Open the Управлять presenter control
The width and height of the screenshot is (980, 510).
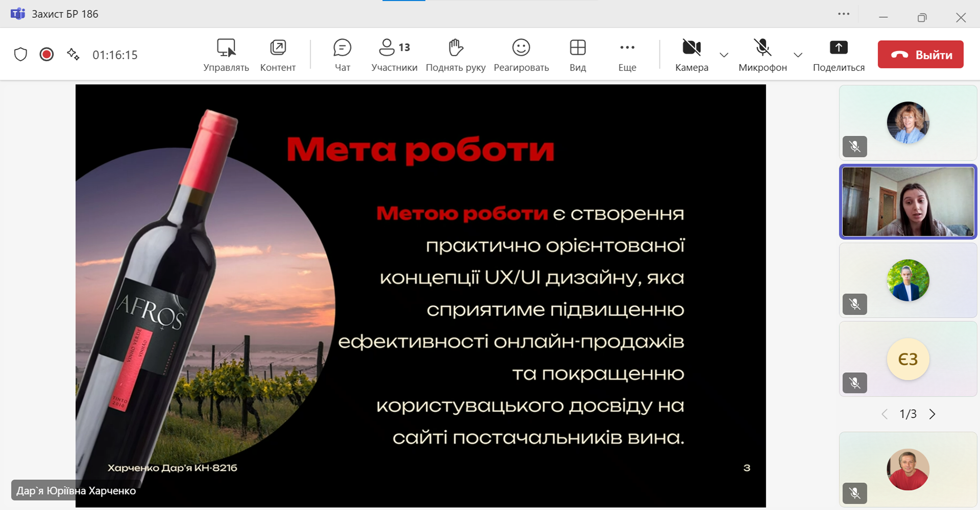(226, 55)
